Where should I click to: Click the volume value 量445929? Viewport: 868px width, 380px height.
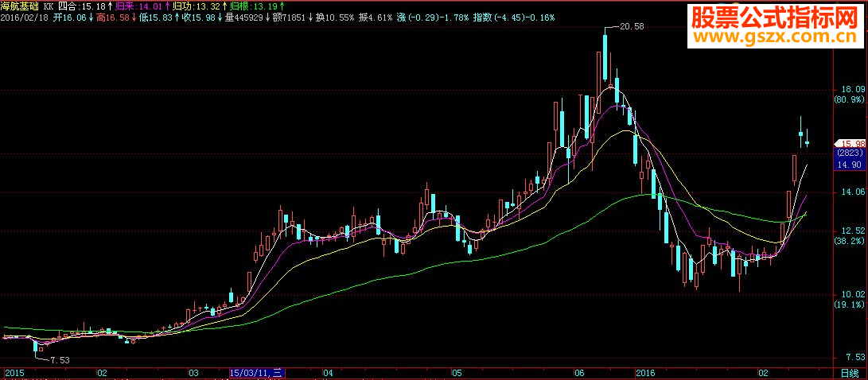point(244,17)
